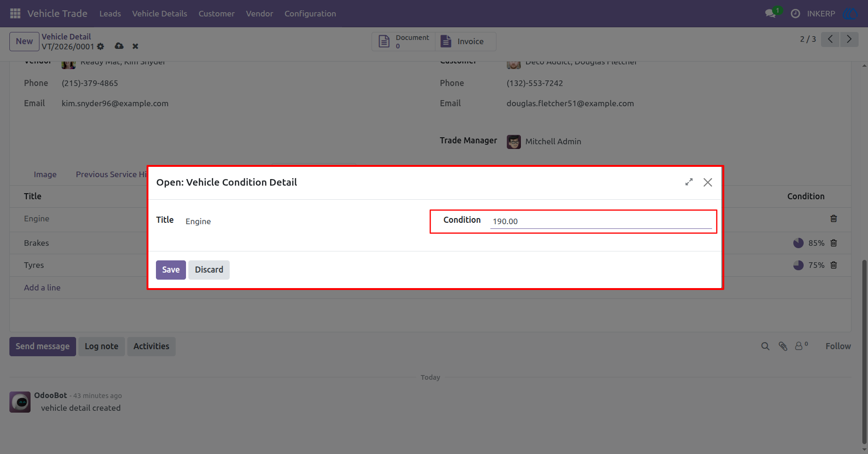Discard record changes with the X icon
The width and height of the screenshot is (868, 454).
[x=135, y=46]
